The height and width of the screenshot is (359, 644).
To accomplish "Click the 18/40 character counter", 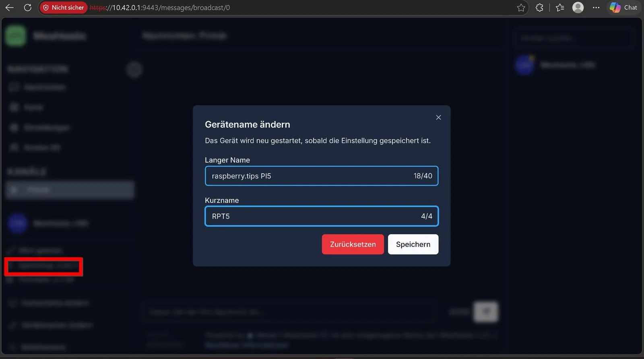I will tap(423, 176).
